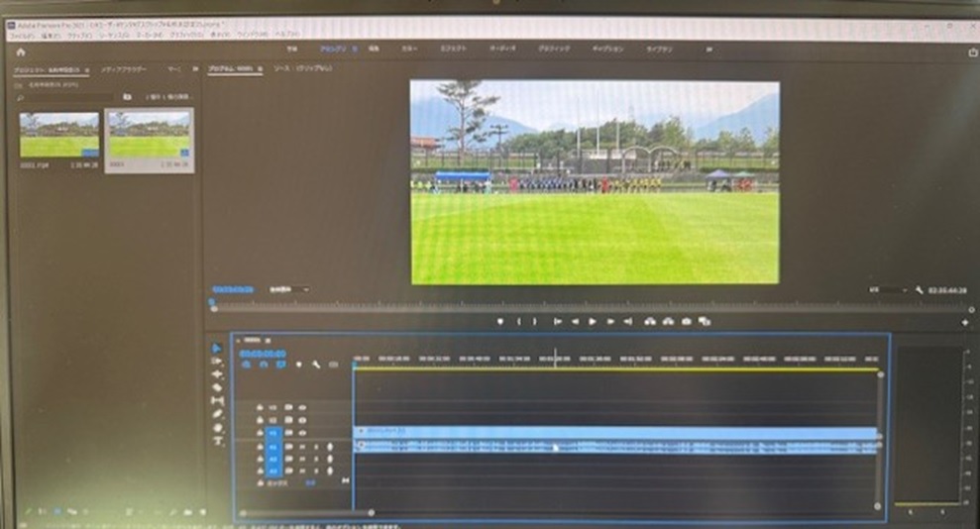The width and height of the screenshot is (980, 529).
Task: Open the File menu in the menu bar
Action: (21, 35)
